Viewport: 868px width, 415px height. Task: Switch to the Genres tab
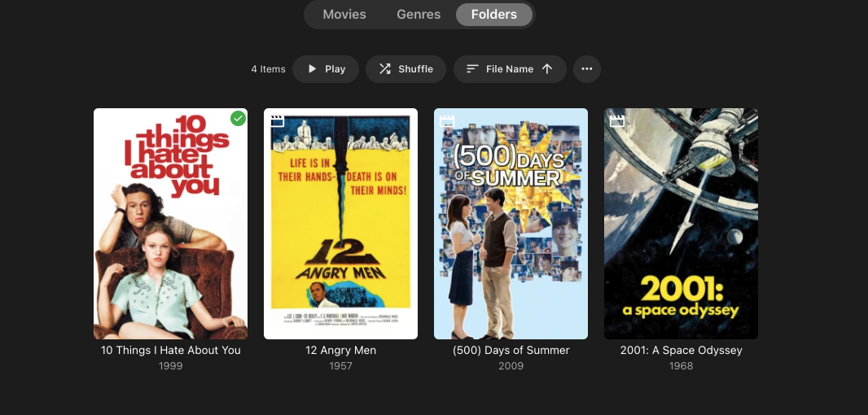[419, 15]
